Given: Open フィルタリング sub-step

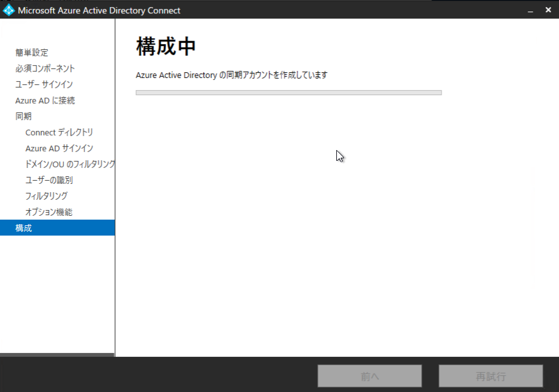Looking at the screenshot, I should tap(47, 196).
